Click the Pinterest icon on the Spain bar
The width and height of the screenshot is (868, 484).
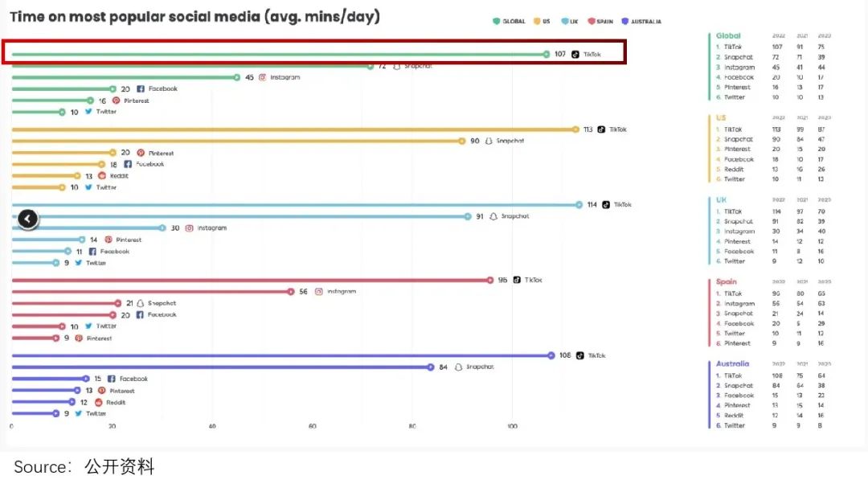(x=79, y=338)
